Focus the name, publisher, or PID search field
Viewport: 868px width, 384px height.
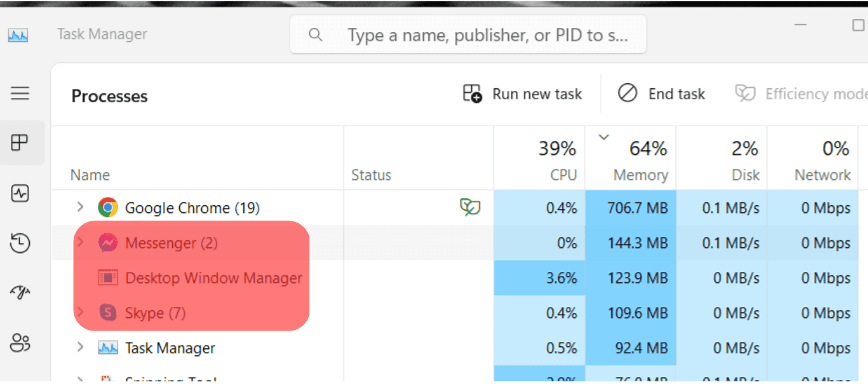pos(468,35)
